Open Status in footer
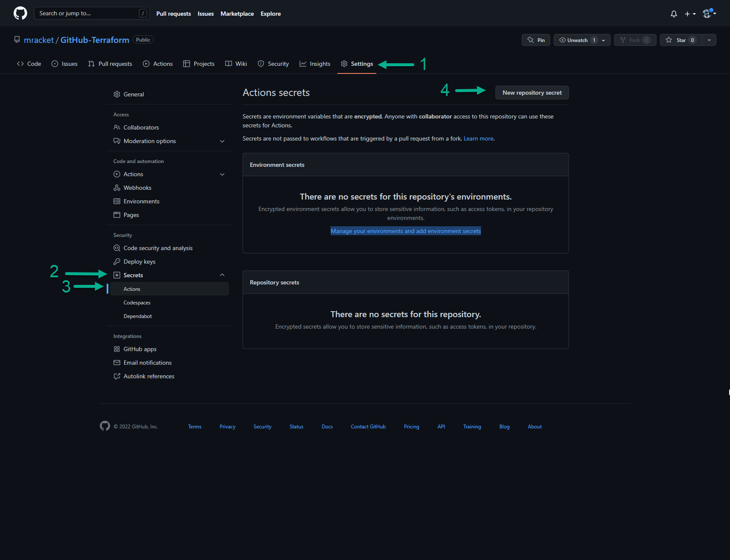Image resolution: width=730 pixels, height=560 pixels. [296, 427]
